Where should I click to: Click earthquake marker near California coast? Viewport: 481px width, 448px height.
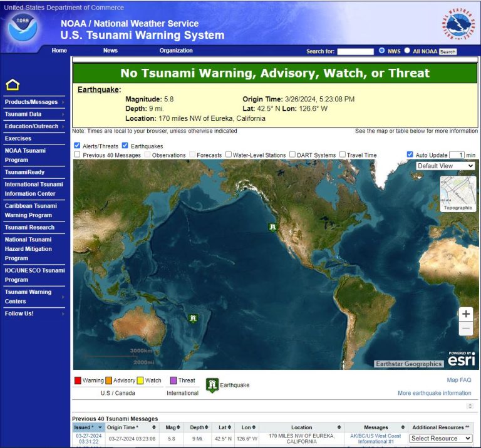pos(272,227)
